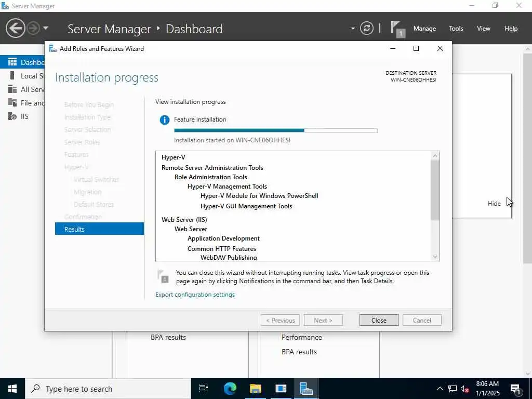Screen dimensions: 532x399
Task: Open File Explorer from taskbar
Action: [x=256, y=389]
